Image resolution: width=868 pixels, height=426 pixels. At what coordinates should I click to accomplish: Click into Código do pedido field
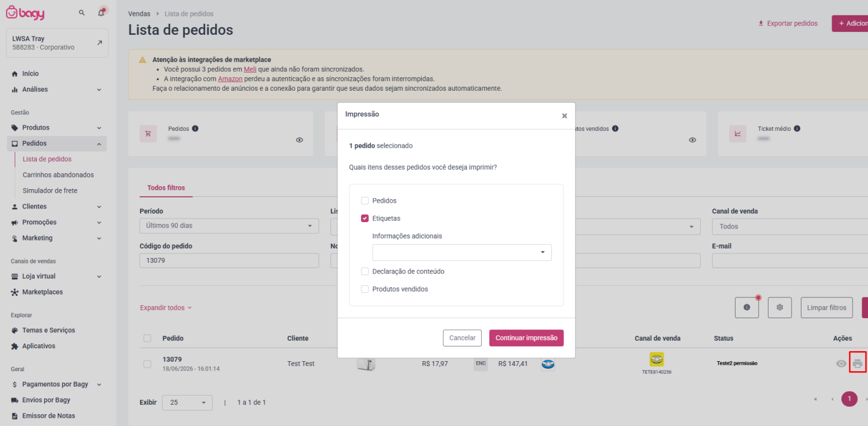(x=229, y=260)
